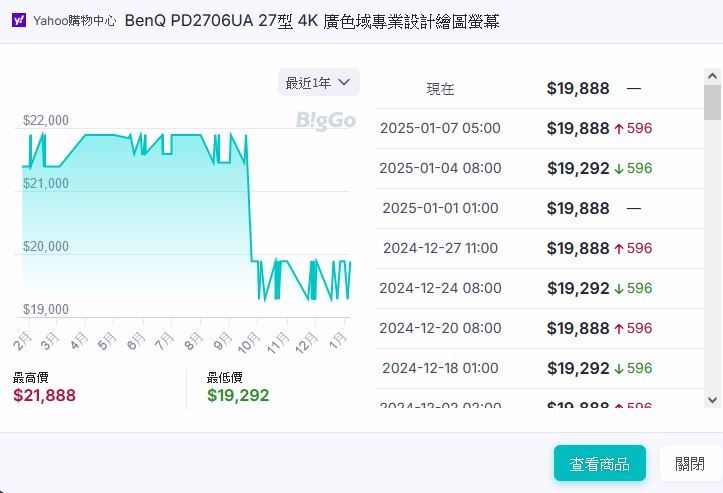Click the 最低價 $19,292 value
The image size is (723, 493).
238,395
